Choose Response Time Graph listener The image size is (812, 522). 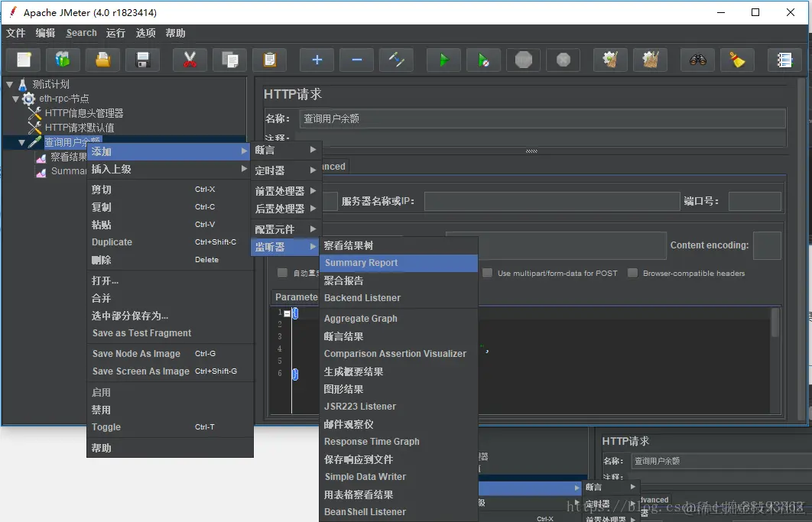pos(398,442)
